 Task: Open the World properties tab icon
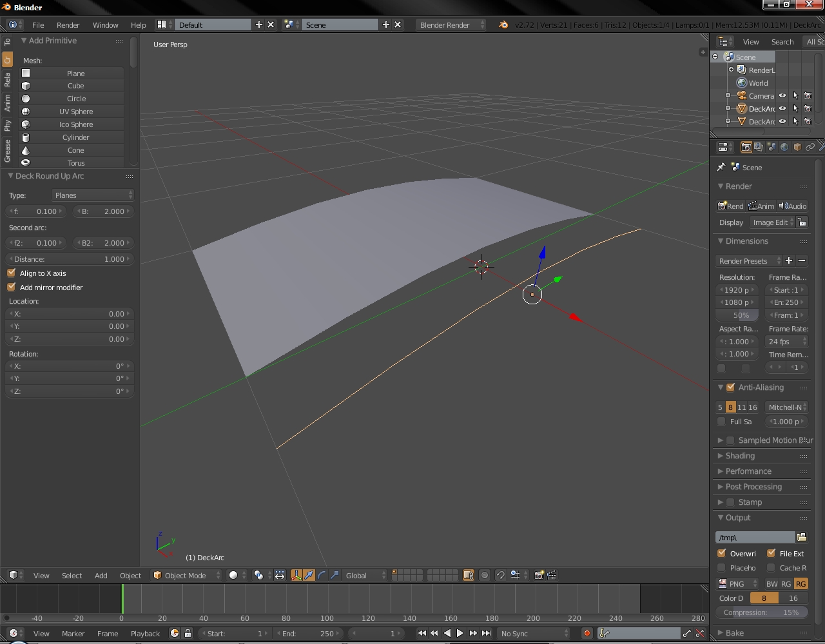(x=784, y=147)
